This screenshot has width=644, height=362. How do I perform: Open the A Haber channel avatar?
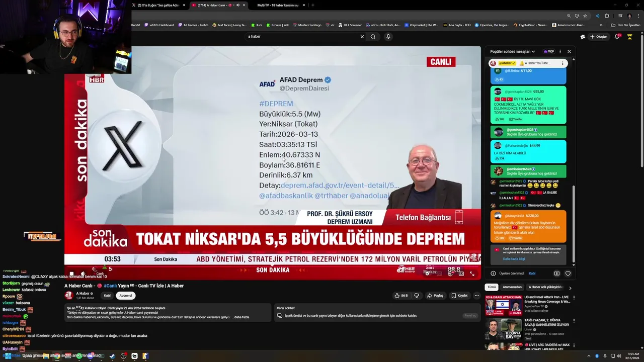69,295
